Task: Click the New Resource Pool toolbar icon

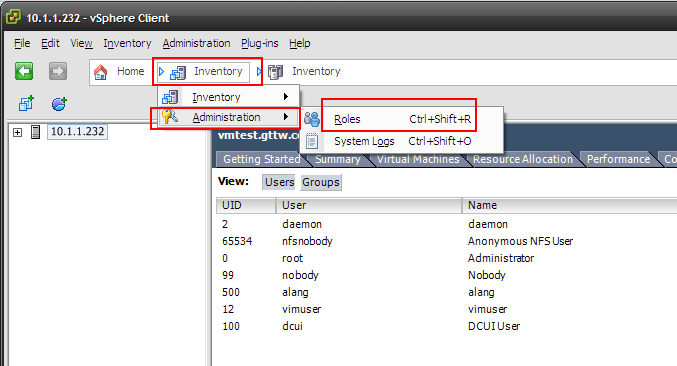Action: tap(59, 104)
